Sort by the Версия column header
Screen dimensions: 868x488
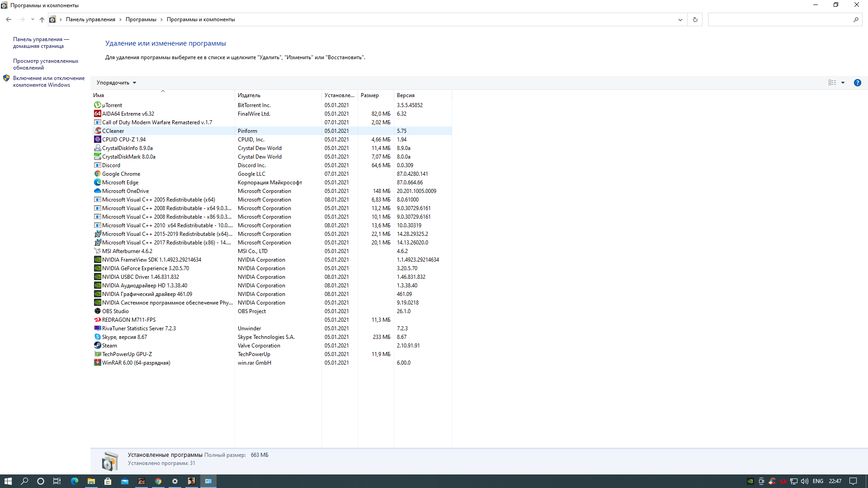point(422,95)
